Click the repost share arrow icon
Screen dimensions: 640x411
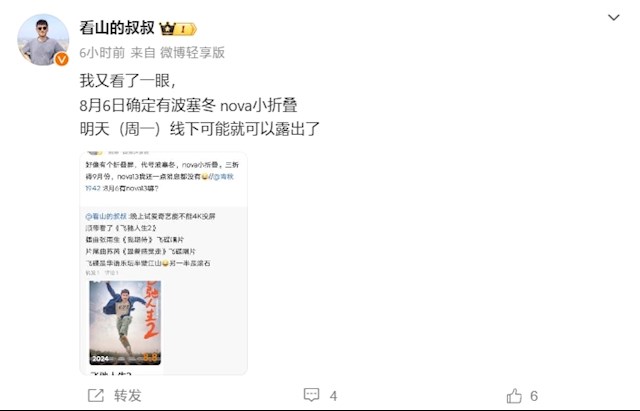[x=96, y=395]
